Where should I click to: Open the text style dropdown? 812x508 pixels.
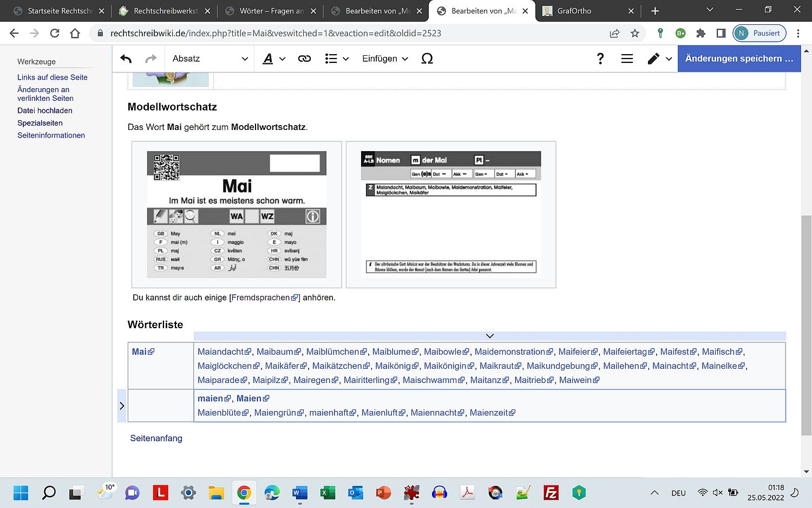274,58
